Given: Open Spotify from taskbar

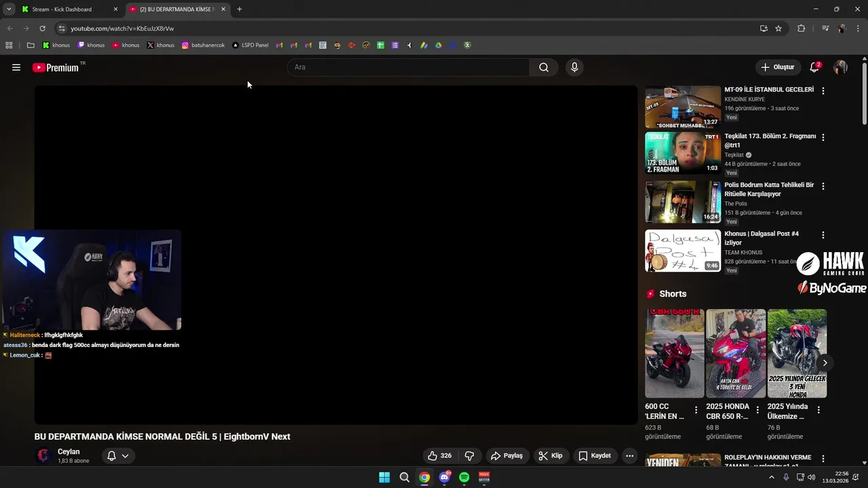Looking at the screenshot, I should 464,477.
